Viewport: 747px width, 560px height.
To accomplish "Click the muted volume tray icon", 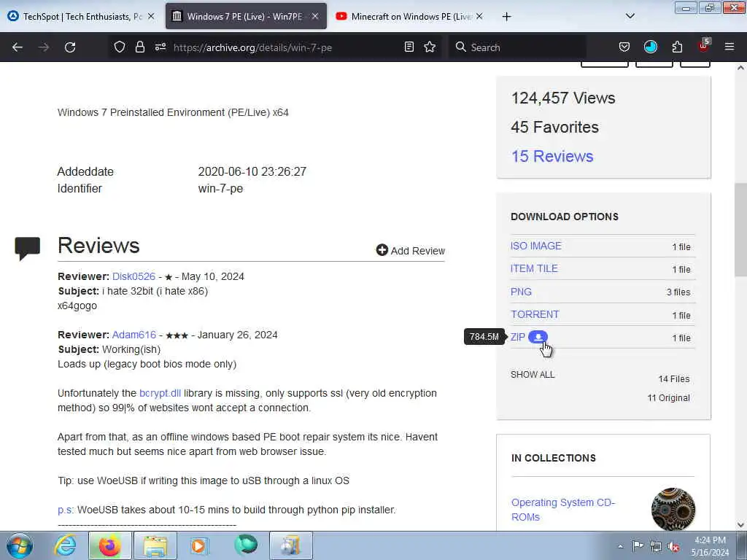I will coord(673,547).
